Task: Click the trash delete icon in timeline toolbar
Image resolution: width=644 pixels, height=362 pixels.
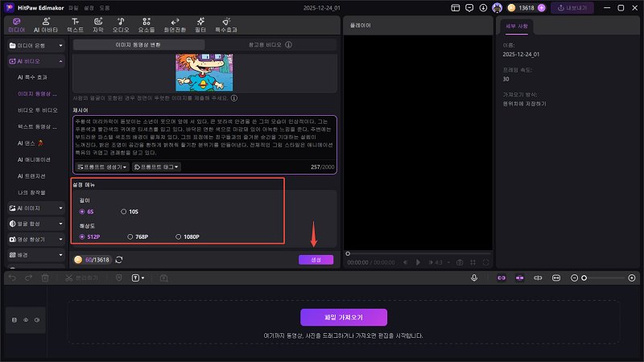Action: [x=45, y=278]
